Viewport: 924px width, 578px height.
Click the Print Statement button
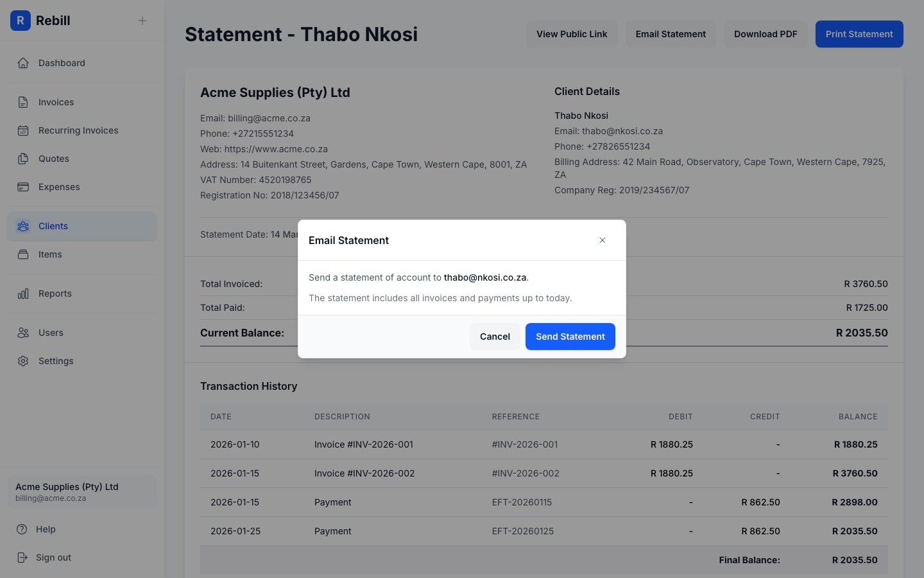(859, 34)
